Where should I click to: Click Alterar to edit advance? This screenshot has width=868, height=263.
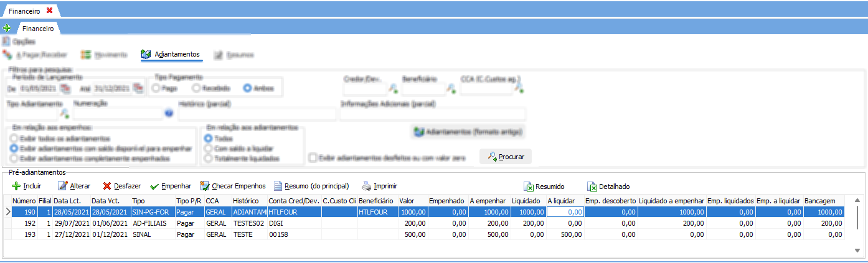pyautogui.click(x=73, y=186)
